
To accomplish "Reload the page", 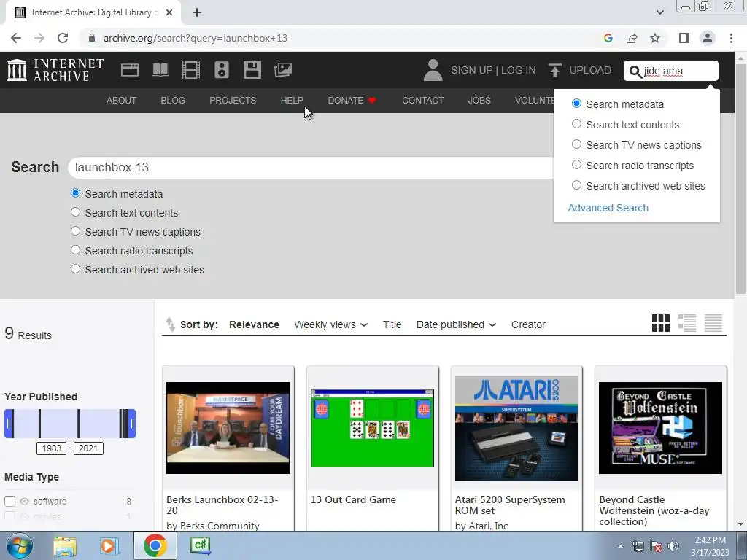I will 63,38.
